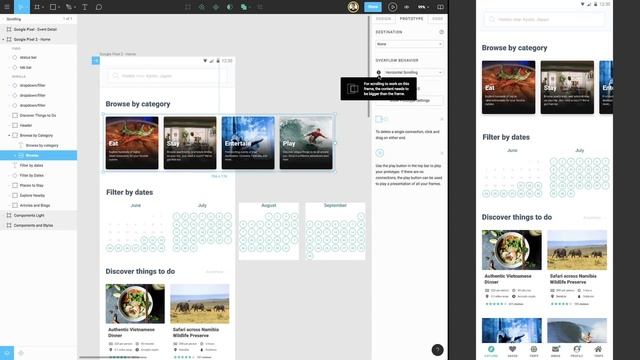Select the Components and Styles frame
This screenshot has height=360, width=640.
38,225
